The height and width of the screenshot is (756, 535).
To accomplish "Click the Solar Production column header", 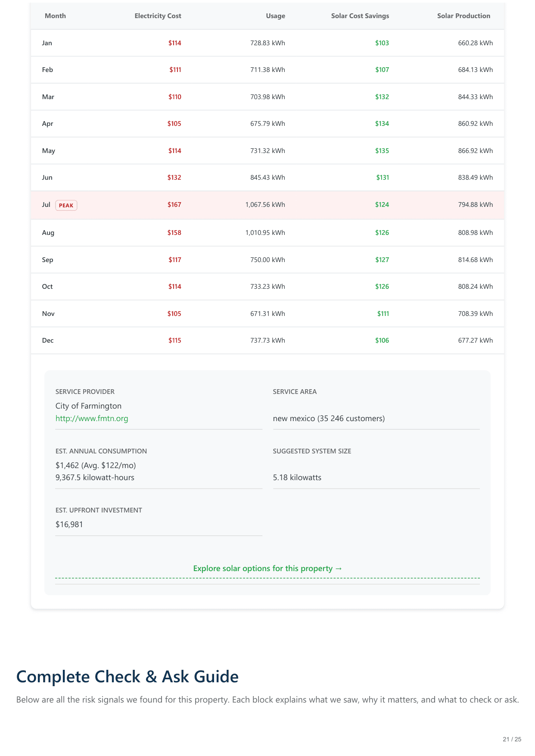I will (463, 16).
